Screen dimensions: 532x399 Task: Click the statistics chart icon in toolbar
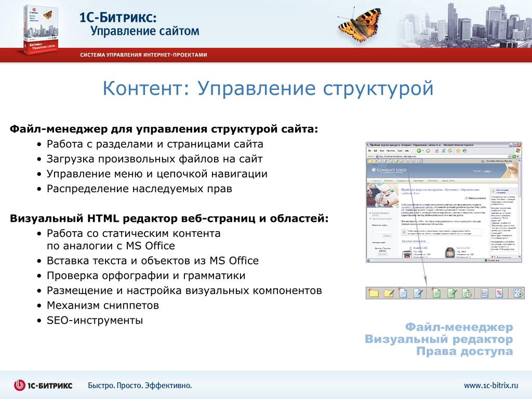(x=485, y=293)
